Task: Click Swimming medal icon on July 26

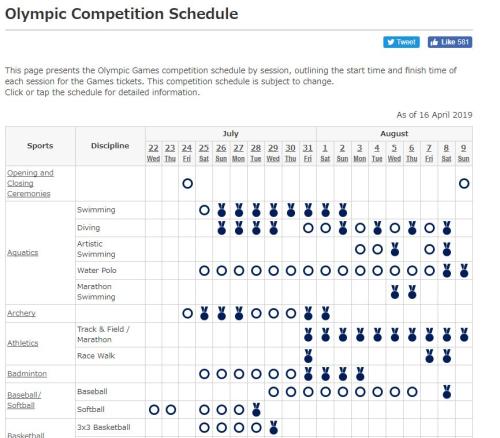Action: (222, 210)
